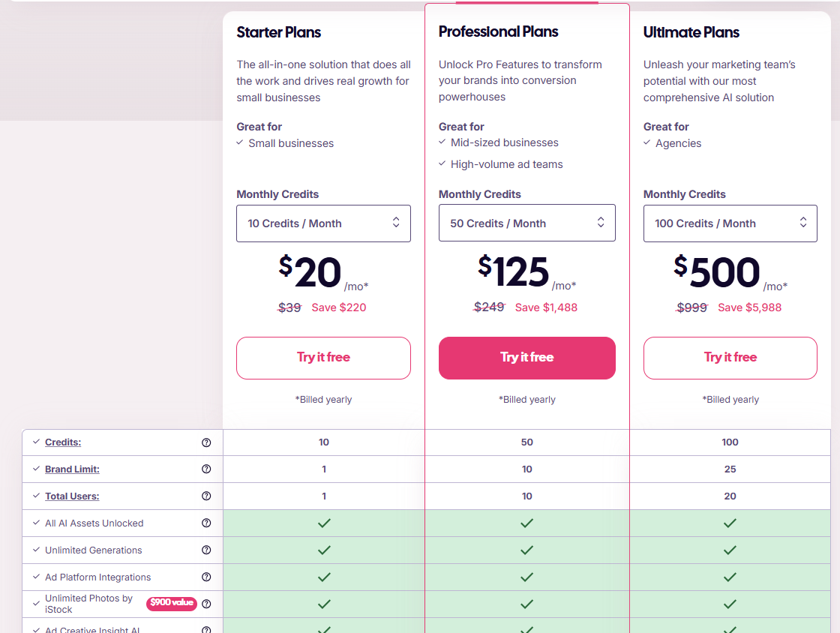Click All AI Assets Unlocked row label
The width and height of the screenshot is (840, 633).
click(x=94, y=523)
